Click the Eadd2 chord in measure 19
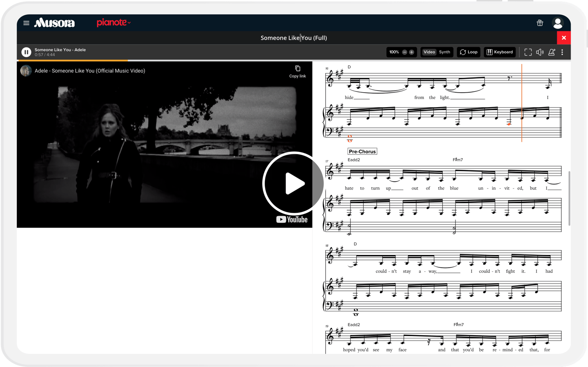 354,325
